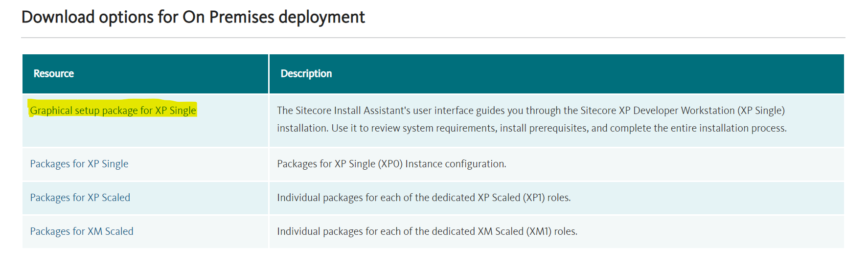The height and width of the screenshot is (272, 868).
Task: Open the Graphical setup package for XP Single link
Action: 113,111
